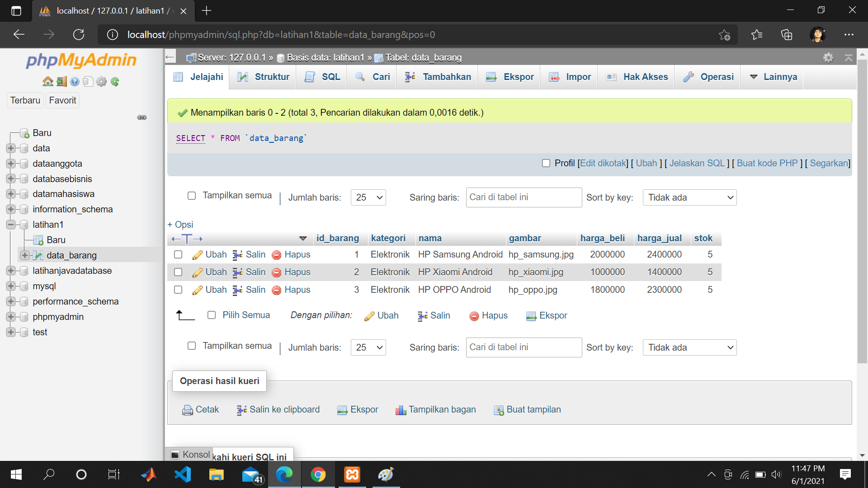868x488 pixels.
Task: Collapse the latihan1 database in the tree
Action: click(10, 225)
